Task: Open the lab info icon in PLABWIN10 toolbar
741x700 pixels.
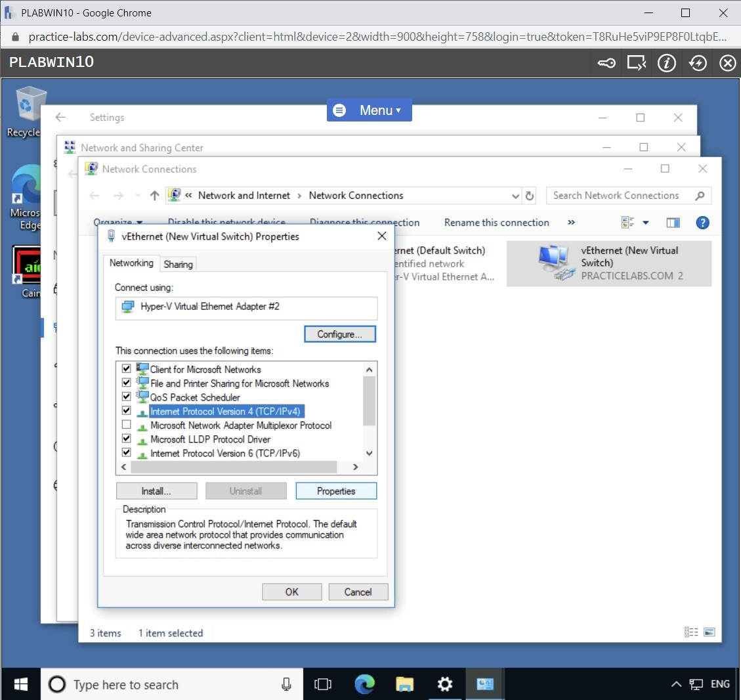Action: (667, 62)
